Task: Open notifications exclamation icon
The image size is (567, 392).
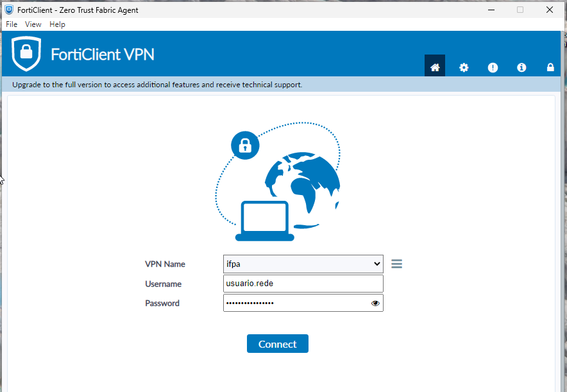Action: click(x=493, y=67)
